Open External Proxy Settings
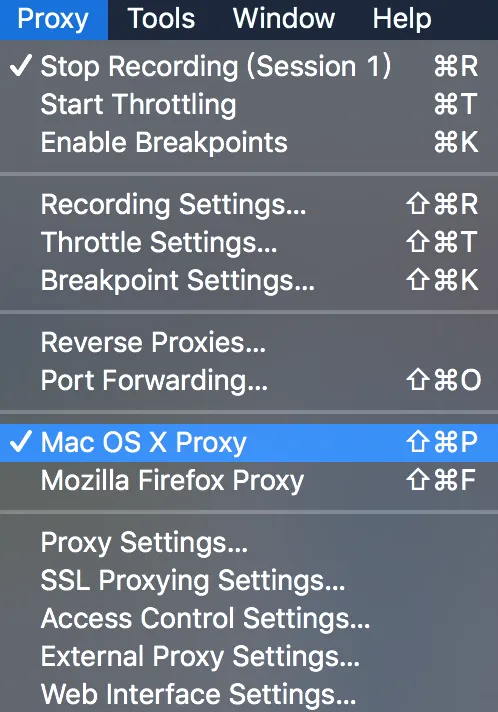498x712 pixels. point(249,656)
